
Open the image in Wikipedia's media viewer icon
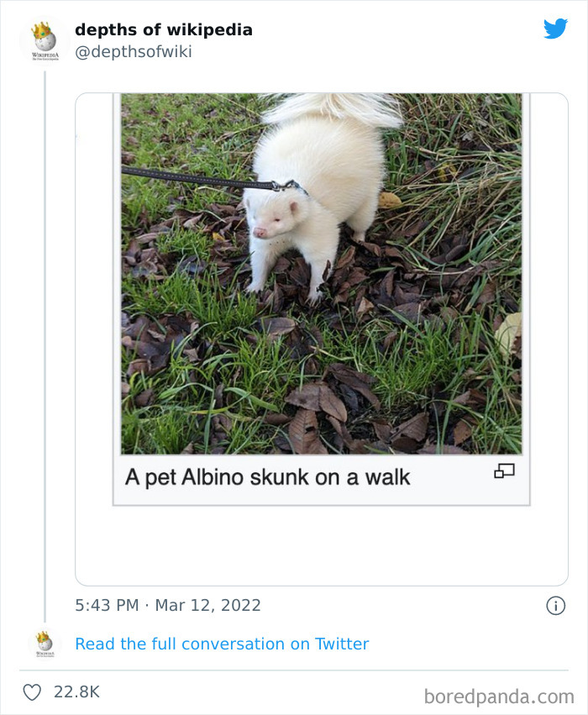[x=505, y=472]
